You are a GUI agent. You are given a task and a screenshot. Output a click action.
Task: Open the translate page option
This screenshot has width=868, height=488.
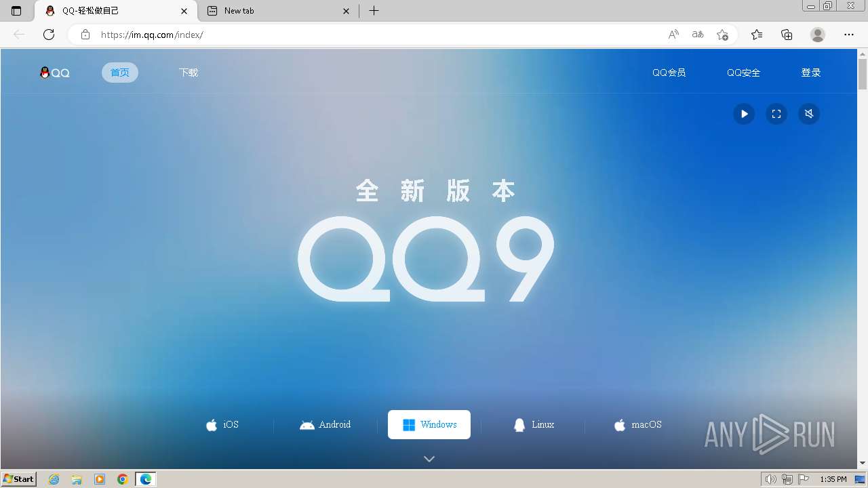click(698, 35)
